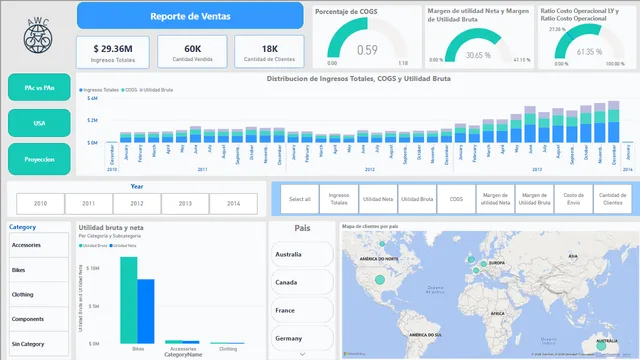Filter category by Components
Screen dimensions: 640x360
[39, 319]
